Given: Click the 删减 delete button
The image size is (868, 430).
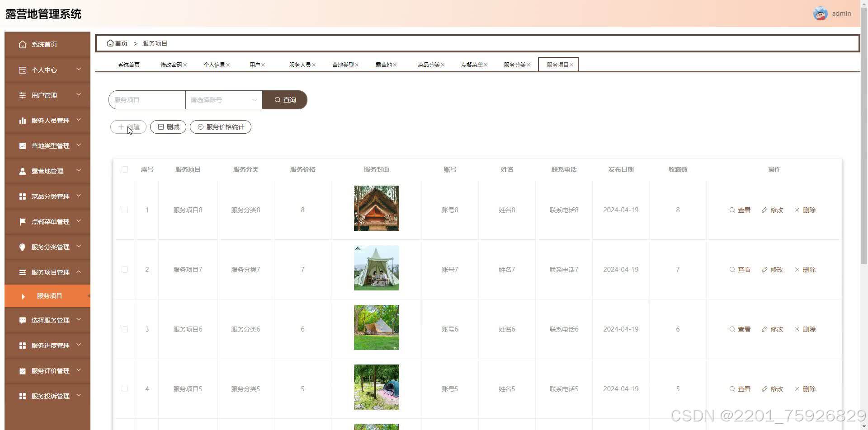Looking at the screenshot, I should pos(168,127).
